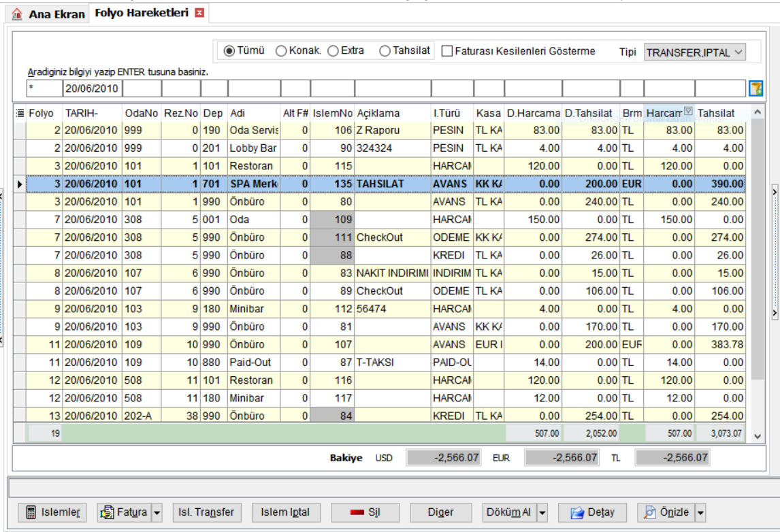This screenshot has height=532, width=780.
Task: Open the grid column chooser icon
Action: pos(20,113)
